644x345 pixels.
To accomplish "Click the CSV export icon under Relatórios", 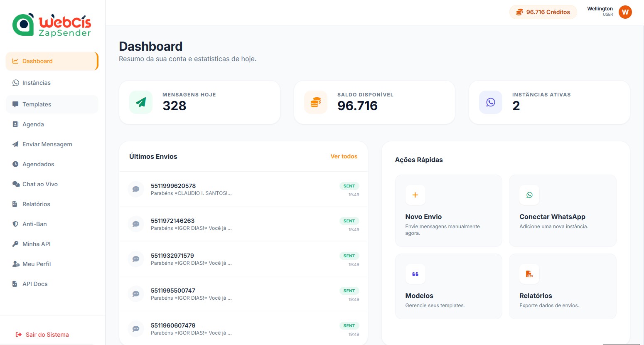I will click(x=529, y=274).
